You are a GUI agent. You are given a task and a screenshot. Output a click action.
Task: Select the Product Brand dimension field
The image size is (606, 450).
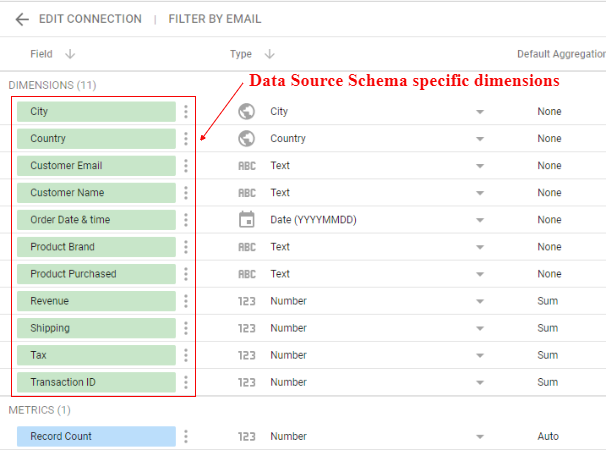(96, 247)
